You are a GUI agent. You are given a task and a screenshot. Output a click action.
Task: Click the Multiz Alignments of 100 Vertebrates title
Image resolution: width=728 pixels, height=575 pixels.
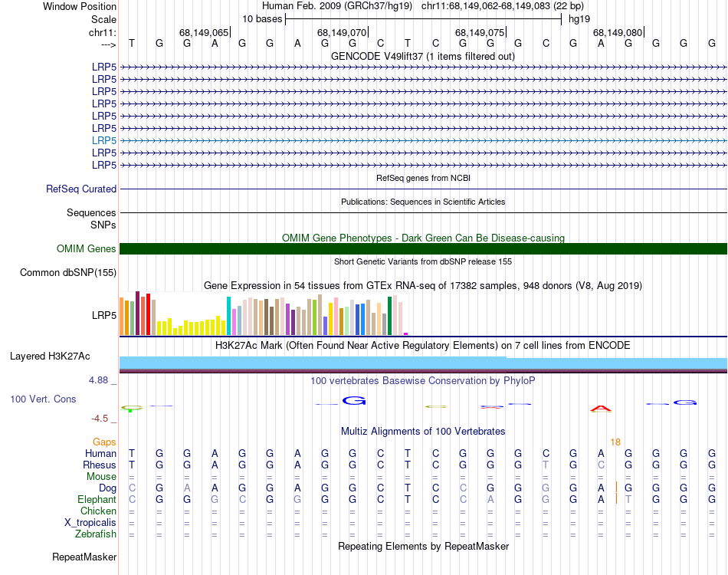pos(423,431)
